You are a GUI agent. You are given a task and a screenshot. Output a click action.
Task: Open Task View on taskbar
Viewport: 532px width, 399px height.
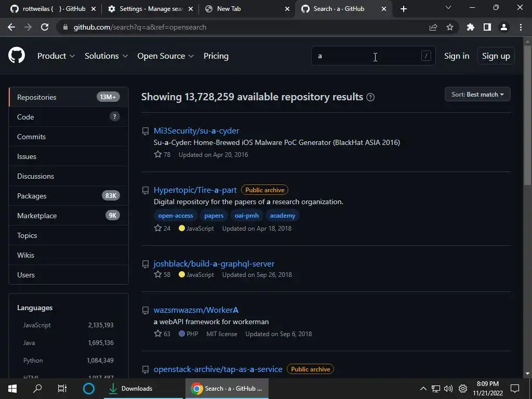(62, 389)
